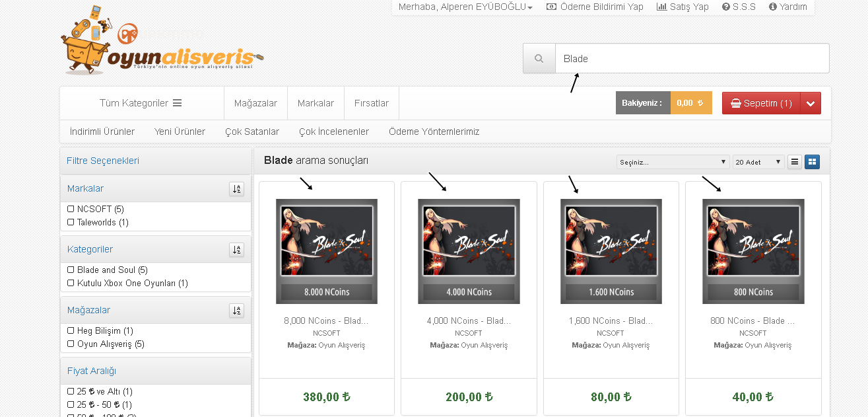Screen dimensions: 868x417
Task: Go to the Markalar menu item
Action: [316, 103]
